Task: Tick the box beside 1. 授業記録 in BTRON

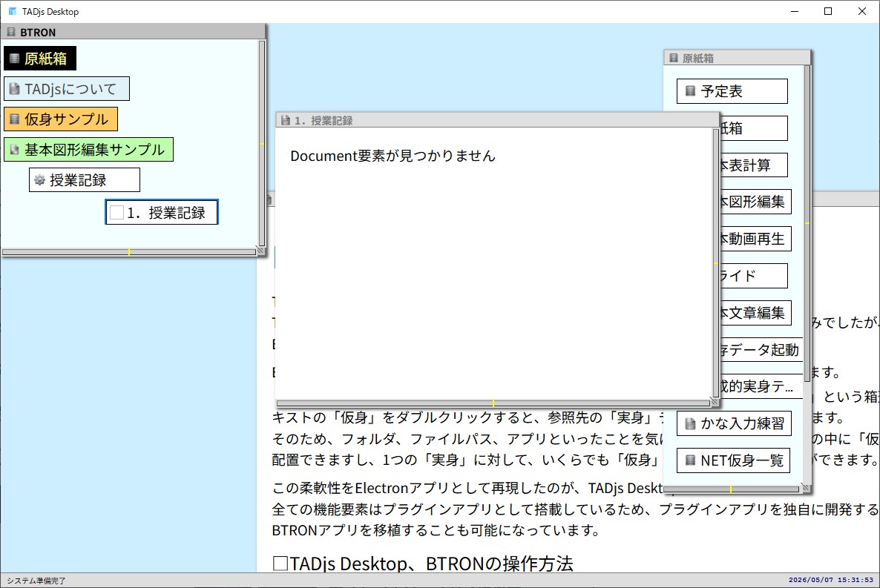Action: click(116, 213)
